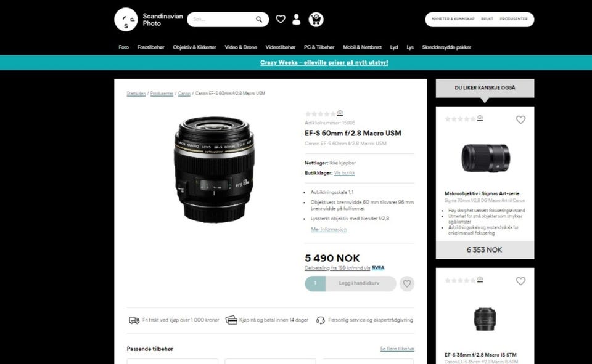The image size is (592, 364).
Task: Click the search magnifier icon
Action: point(259,19)
